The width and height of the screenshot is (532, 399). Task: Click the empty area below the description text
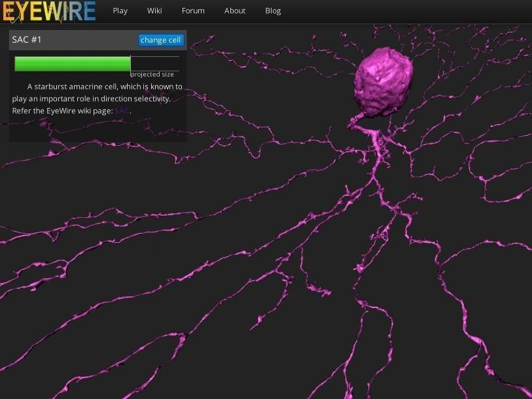click(x=97, y=129)
